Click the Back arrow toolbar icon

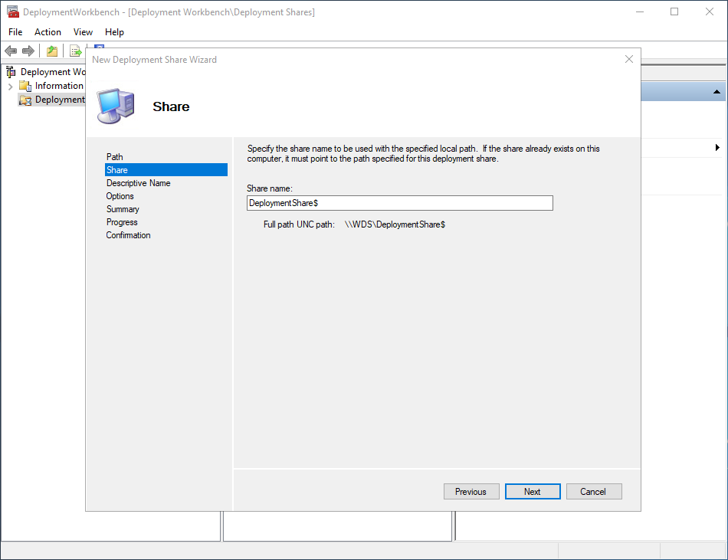coord(11,51)
